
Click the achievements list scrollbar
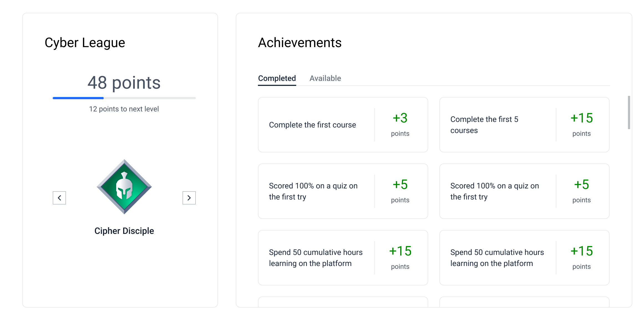(x=629, y=113)
